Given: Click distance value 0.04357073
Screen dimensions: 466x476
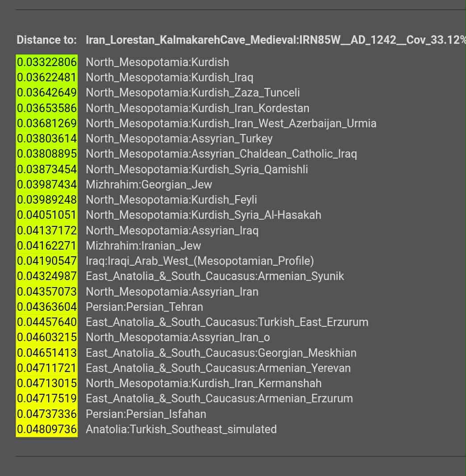Looking at the screenshot, I should (47, 292).
